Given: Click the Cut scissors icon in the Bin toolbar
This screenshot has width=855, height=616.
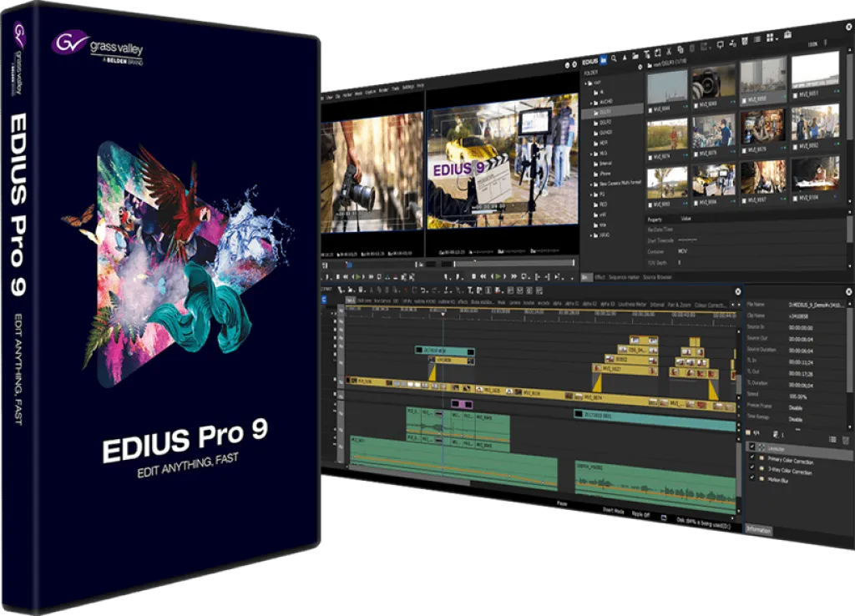Looking at the screenshot, I should click(x=669, y=51).
